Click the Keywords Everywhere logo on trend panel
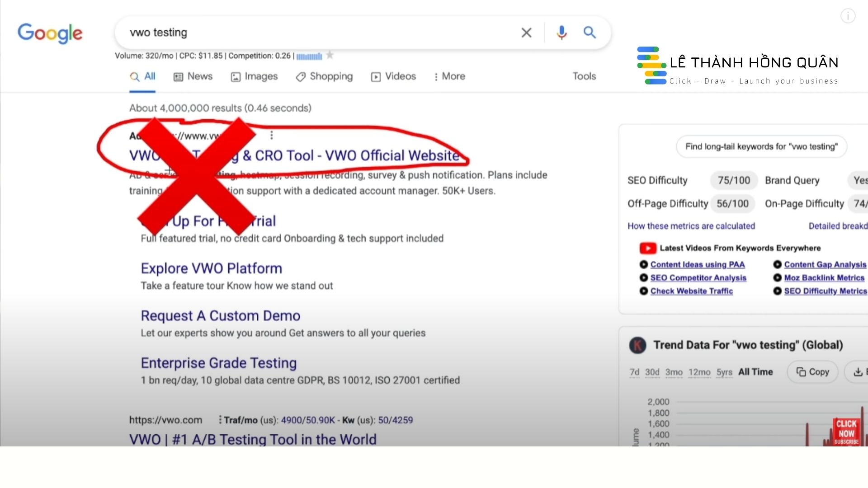 pos(637,345)
